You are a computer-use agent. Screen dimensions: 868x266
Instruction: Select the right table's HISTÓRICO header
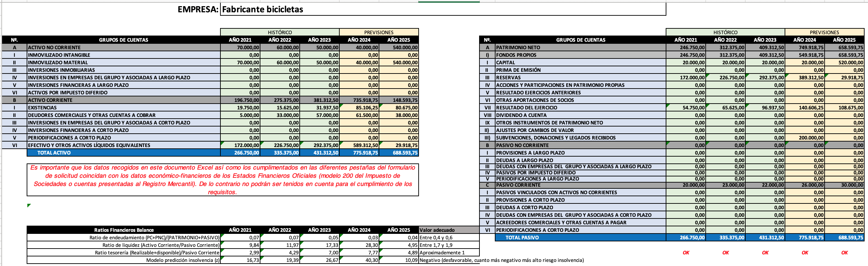click(725, 32)
